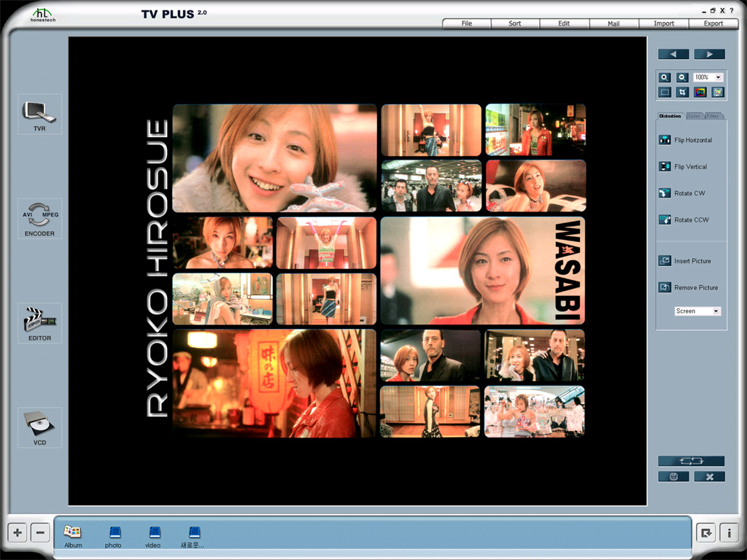Viewport: 747px width, 560px height.
Task: Expand the Screen dropdown
Action: pyautogui.click(x=716, y=311)
